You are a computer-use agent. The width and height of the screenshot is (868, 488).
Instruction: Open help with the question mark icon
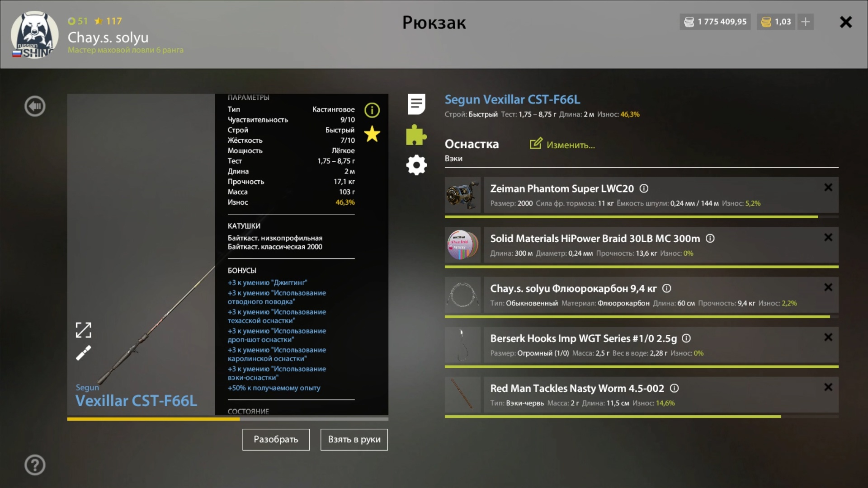pos(35,465)
